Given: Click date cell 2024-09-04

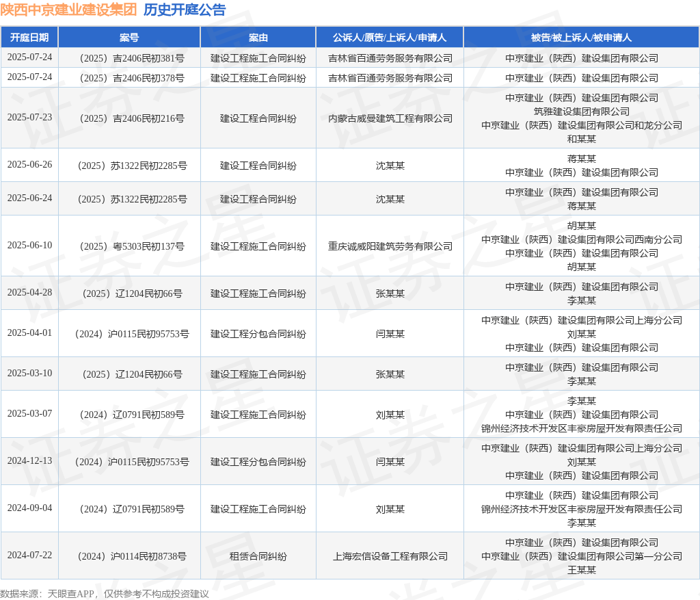Looking at the screenshot, I should [x=29, y=508].
